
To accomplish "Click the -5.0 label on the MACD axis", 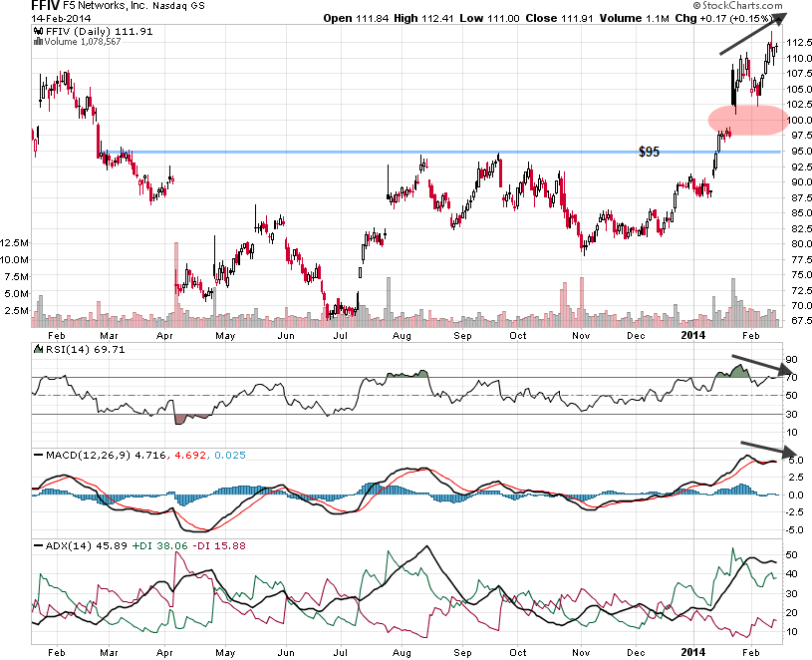I will click(x=794, y=530).
